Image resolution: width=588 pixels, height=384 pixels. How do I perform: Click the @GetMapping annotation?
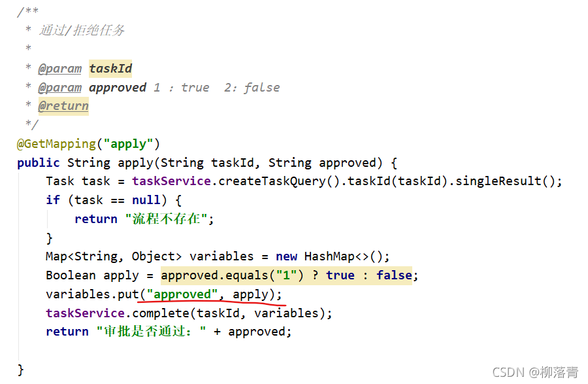click(x=57, y=144)
